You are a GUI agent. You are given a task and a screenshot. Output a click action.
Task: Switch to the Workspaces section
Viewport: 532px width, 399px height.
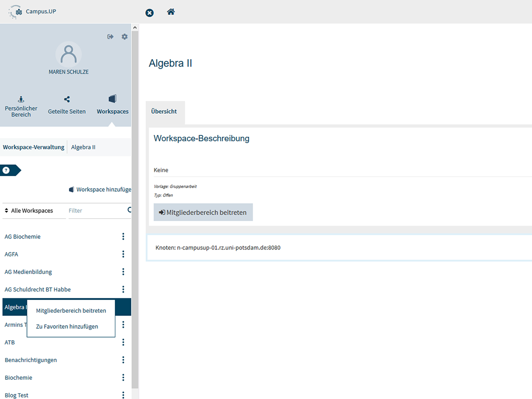112,105
